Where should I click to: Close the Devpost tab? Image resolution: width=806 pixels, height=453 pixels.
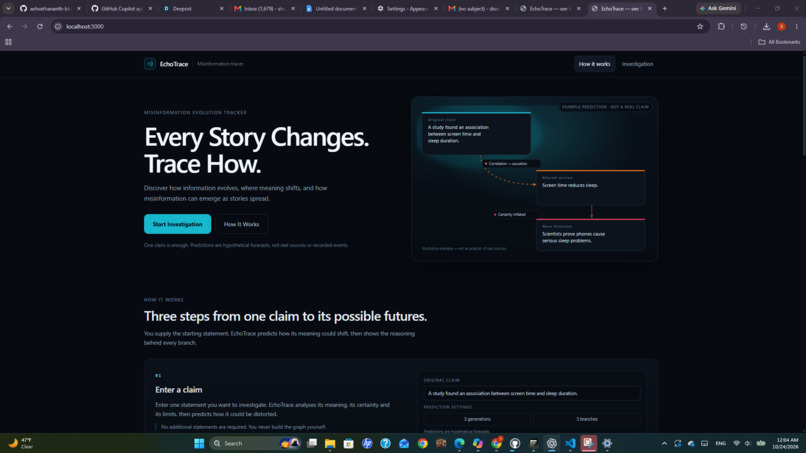pos(222,8)
